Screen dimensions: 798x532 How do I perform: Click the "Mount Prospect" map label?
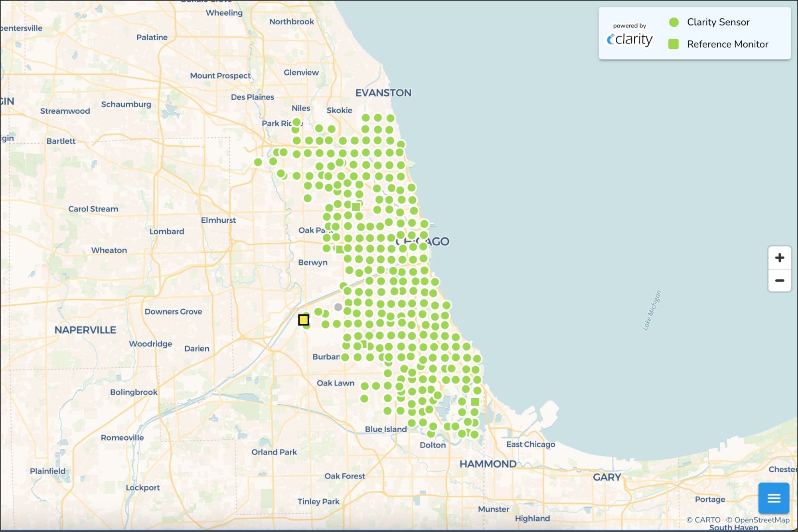[220, 76]
